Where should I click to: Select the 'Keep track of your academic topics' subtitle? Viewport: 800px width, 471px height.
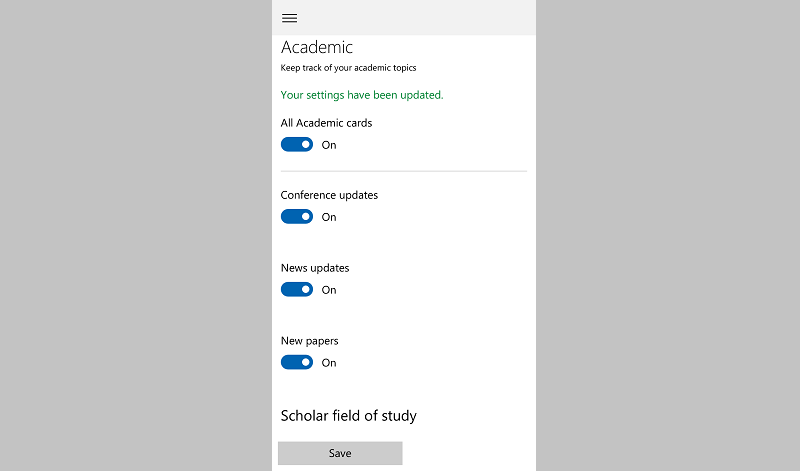click(x=348, y=68)
